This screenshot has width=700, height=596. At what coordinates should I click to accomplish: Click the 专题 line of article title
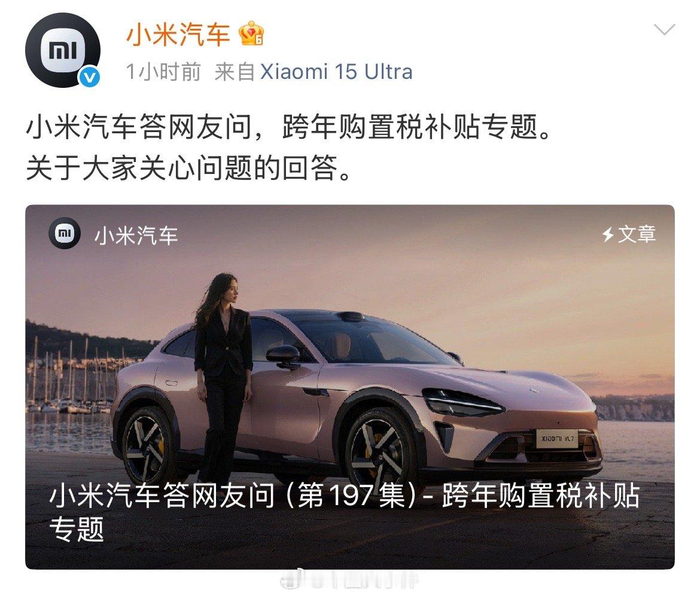(77, 529)
